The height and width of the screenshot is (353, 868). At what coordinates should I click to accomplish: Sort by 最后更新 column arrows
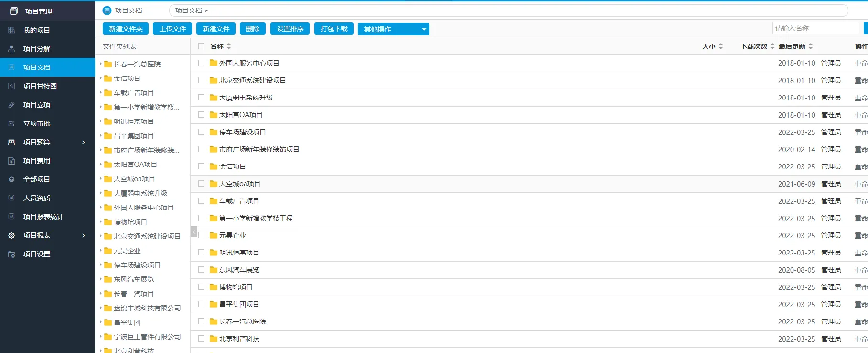click(x=811, y=46)
